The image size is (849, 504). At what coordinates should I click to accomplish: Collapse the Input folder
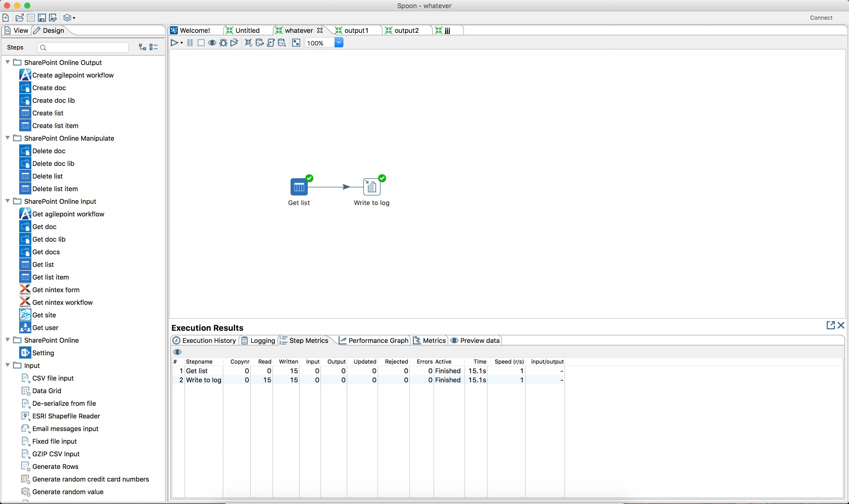coord(8,365)
